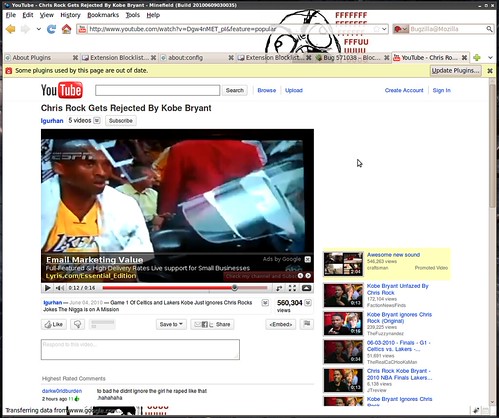Screen dimensions: 499x418
Task: Open the History menu
Action: (x=70, y=15)
